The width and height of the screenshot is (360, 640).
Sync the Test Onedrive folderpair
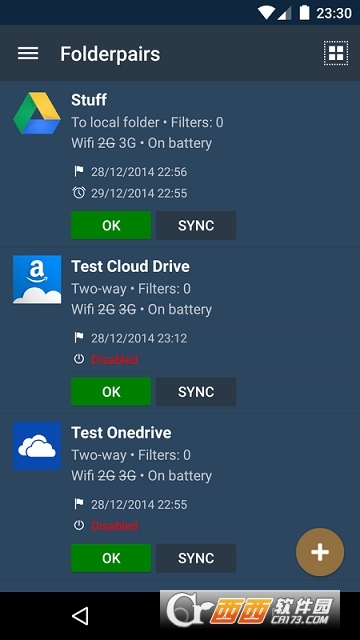196,558
